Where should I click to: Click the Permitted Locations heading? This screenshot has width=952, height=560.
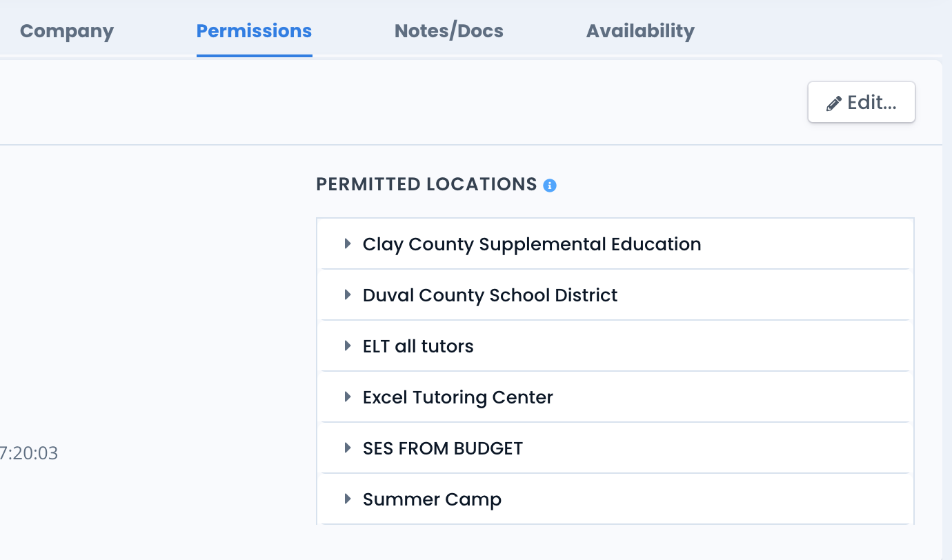[426, 184]
